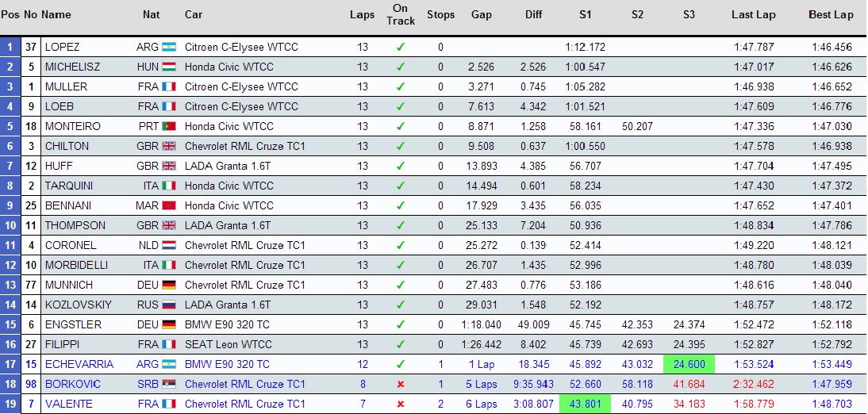Click SEAT Leon WTCC car entry
Screen dimensions: 868x414
click(x=229, y=345)
